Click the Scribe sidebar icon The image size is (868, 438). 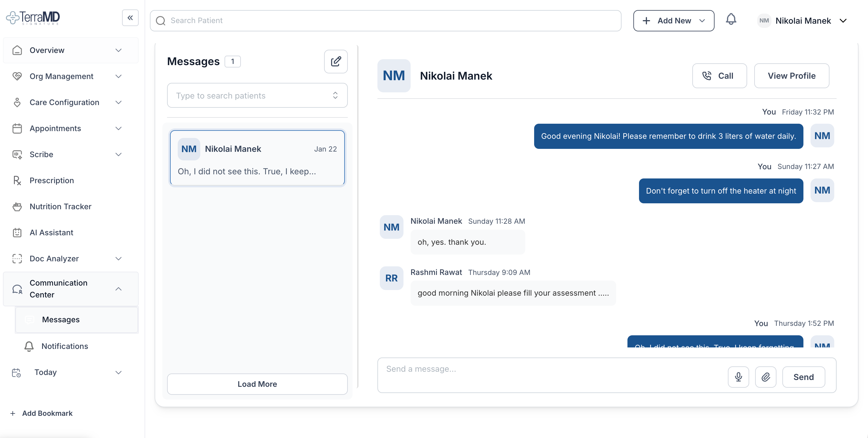(x=17, y=154)
